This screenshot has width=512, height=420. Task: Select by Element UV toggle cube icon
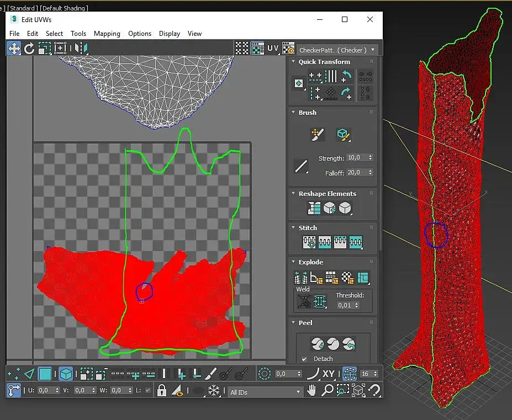(x=66, y=374)
